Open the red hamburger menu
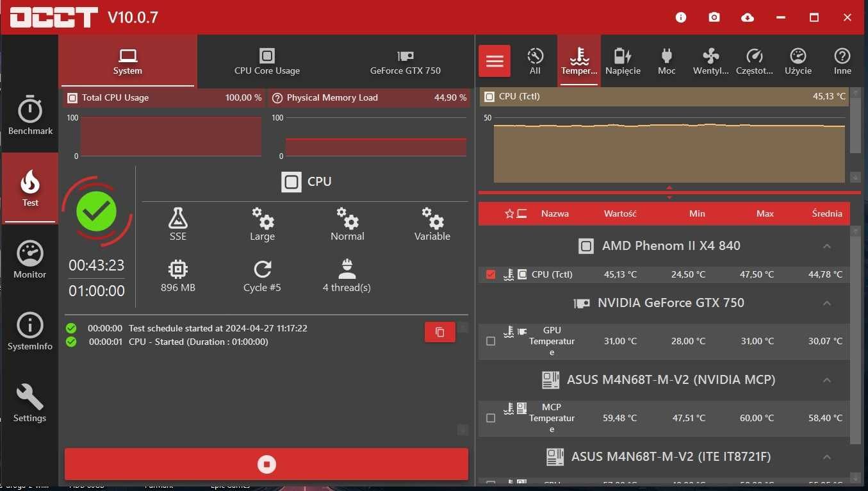The image size is (868, 491). 495,61
